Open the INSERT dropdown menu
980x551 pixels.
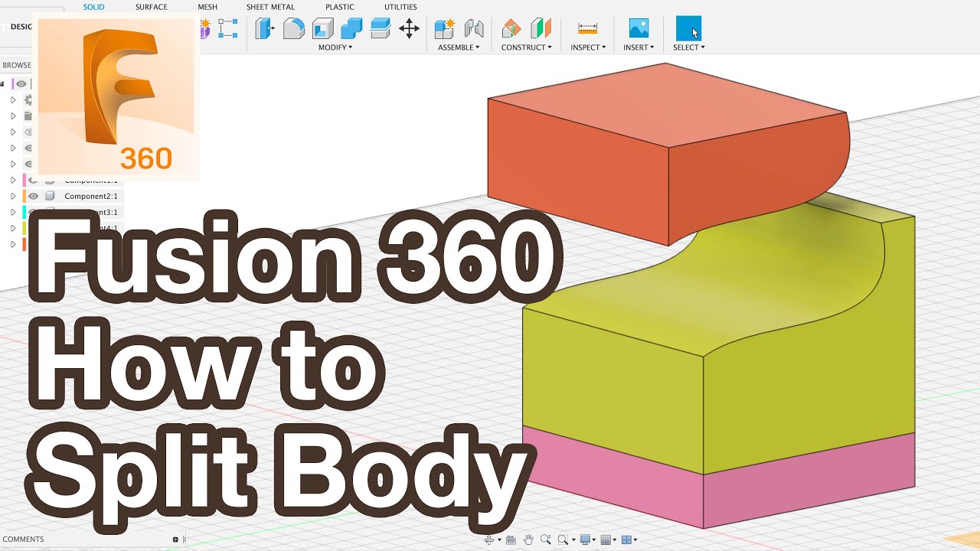[639, 47]
